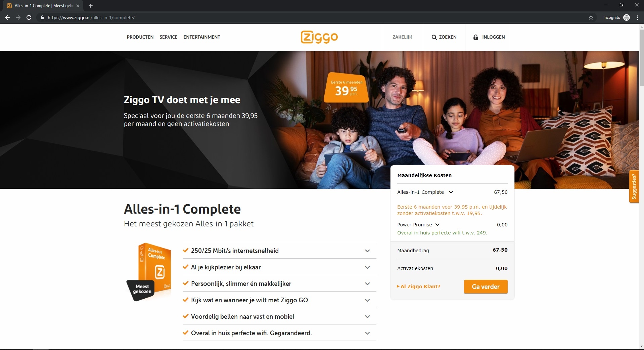Click the Incognito profile icon

click(x=627, y=17)
